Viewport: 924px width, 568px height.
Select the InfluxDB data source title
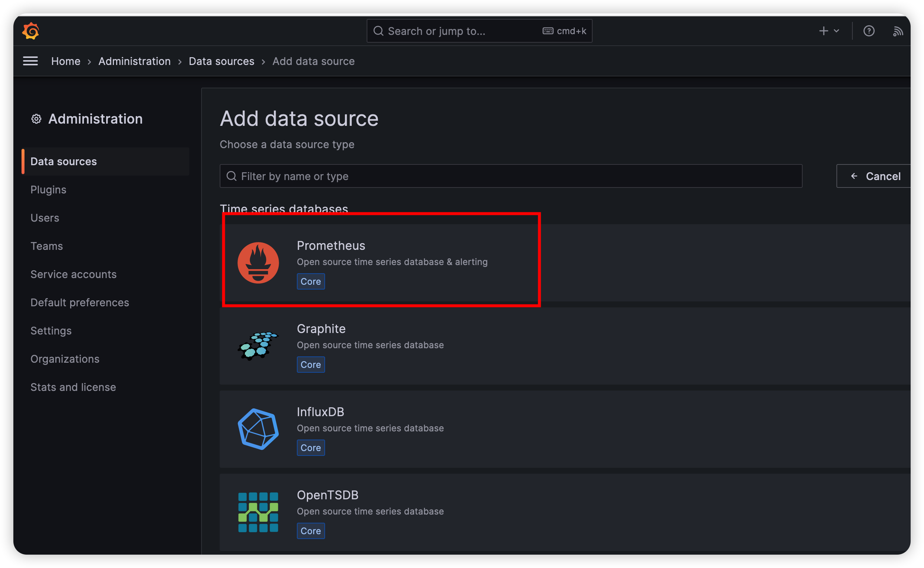pos(320,412)
